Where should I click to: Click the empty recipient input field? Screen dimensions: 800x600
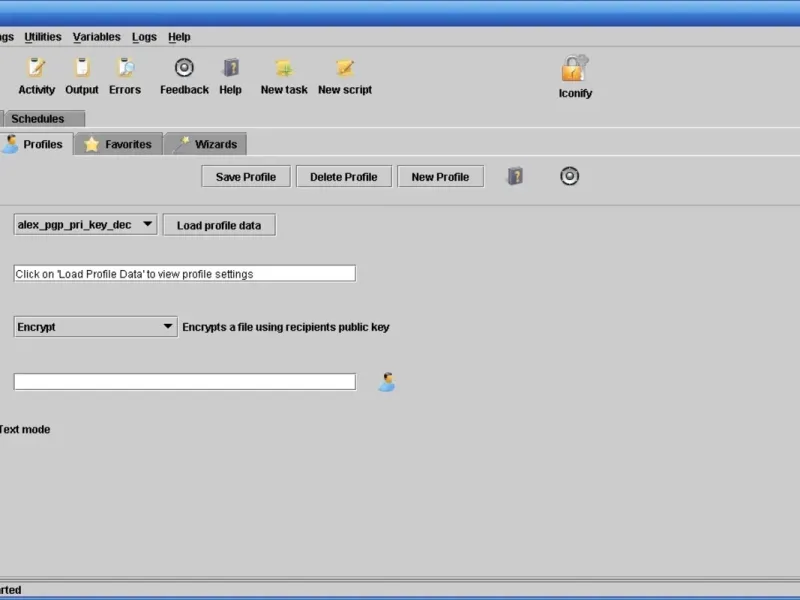(185, 382)
